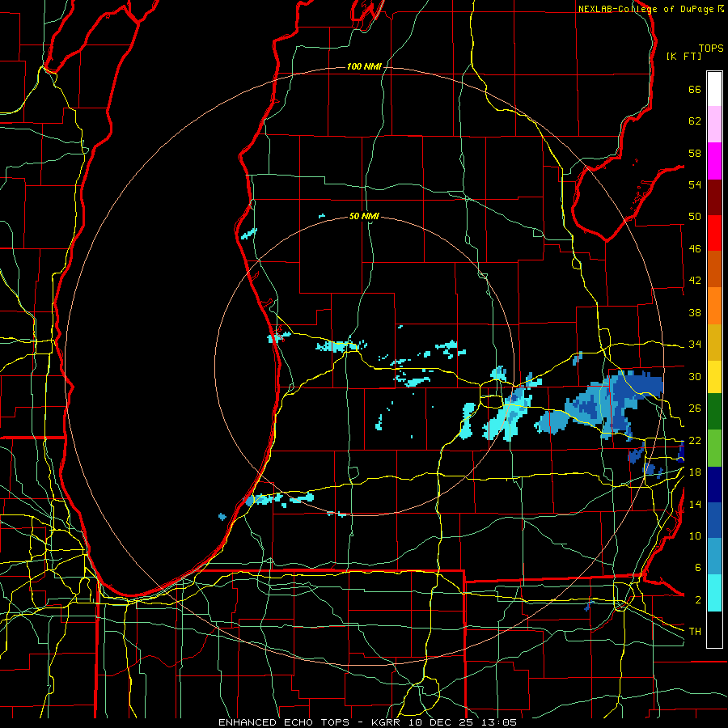Click the ENHANCED ECHO TOPS product title

[284, 722]
